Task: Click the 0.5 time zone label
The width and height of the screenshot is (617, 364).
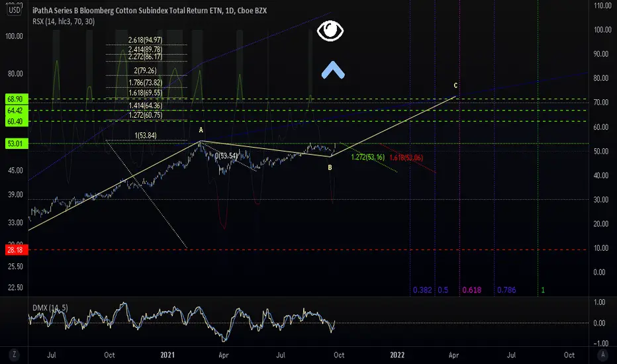Action: 443,290
